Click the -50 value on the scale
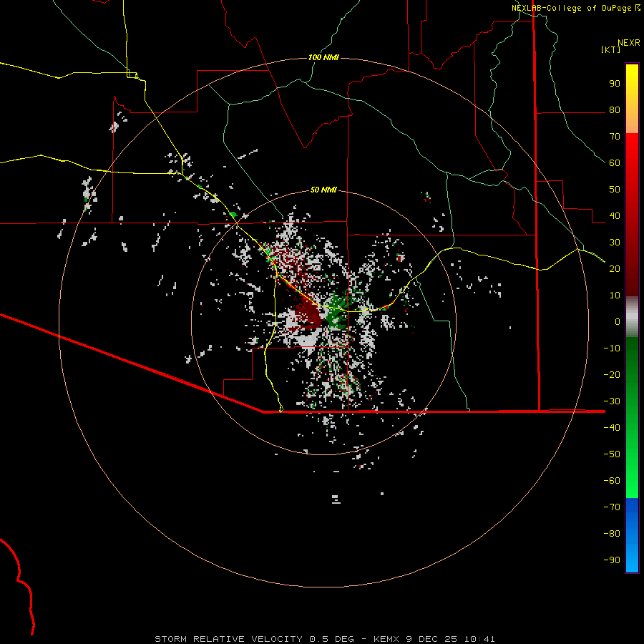Image resolution: width=644 pixels, height=644 pixels. click(612, 454)
